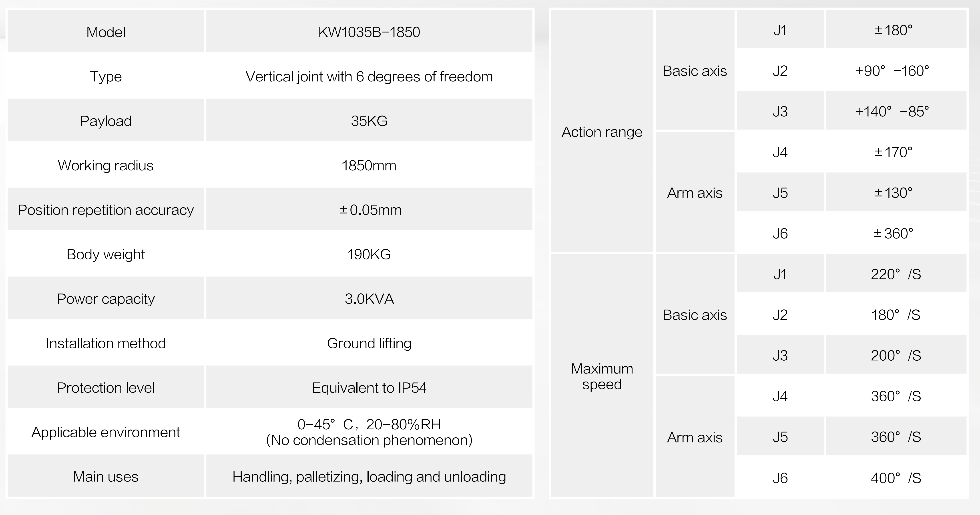Select the Handling, palletizing main uses cell
This screenshot has width=980, height=515.
(x=369, y=476)
